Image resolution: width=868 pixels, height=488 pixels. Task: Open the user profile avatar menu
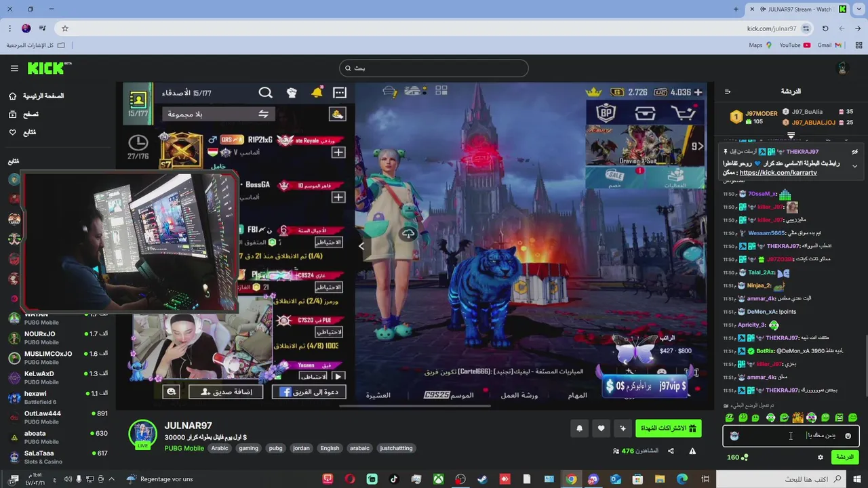[843, 68]
